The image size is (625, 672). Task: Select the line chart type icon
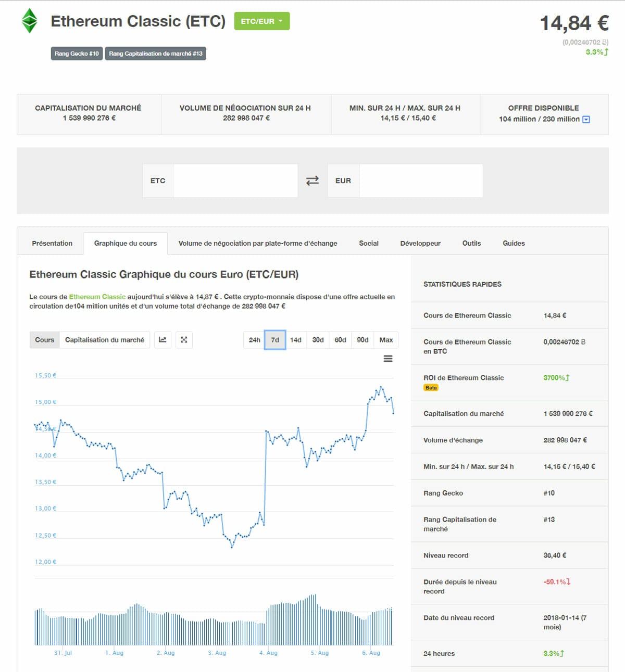162,339
